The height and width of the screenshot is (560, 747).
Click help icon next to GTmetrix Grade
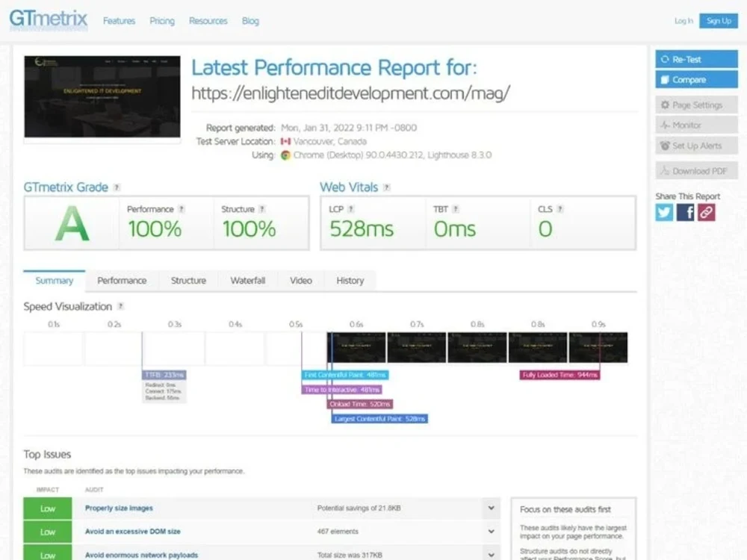click(x=117, y=187)
